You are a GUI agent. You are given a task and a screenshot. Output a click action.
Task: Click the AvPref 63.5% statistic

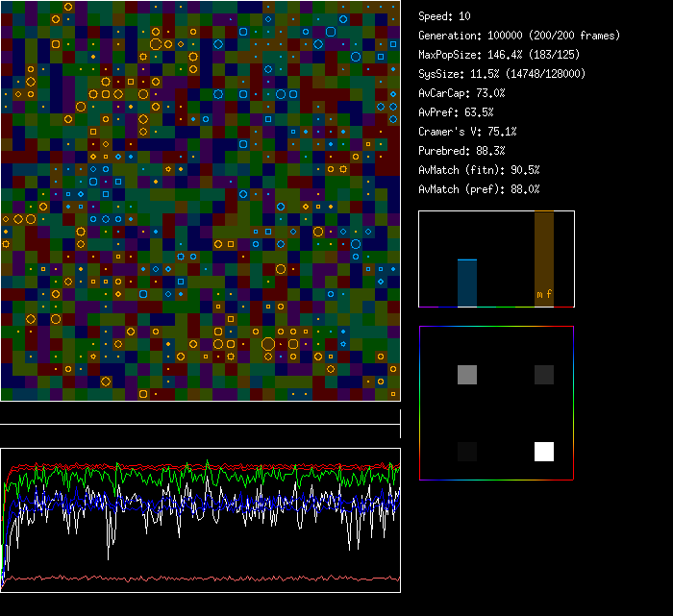(x=456, y=112)
